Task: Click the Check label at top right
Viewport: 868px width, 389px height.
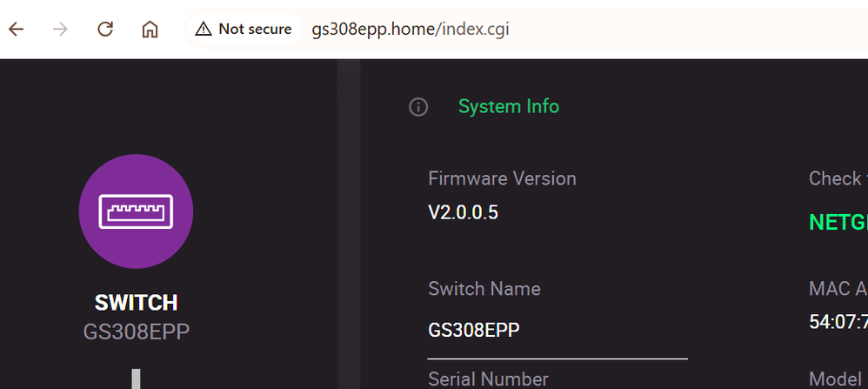Action: pyautogui.click(x=836, y=178)
